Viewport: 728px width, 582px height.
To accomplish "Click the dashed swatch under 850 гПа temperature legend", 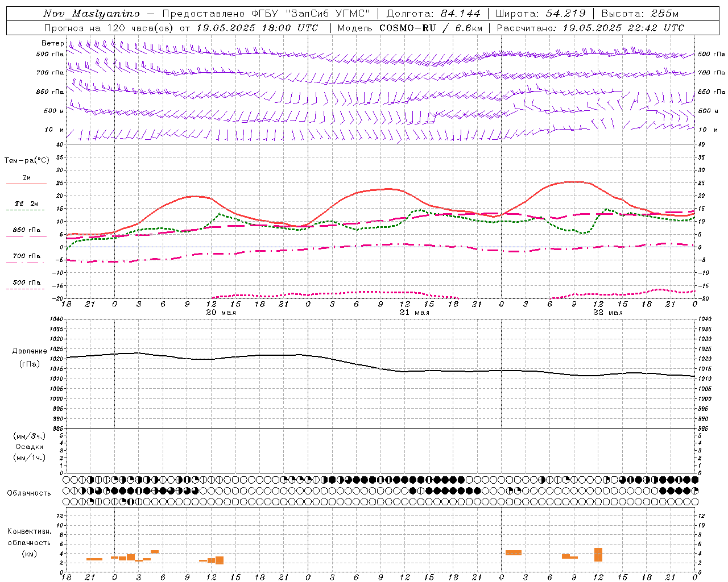I will coord(26,236).
